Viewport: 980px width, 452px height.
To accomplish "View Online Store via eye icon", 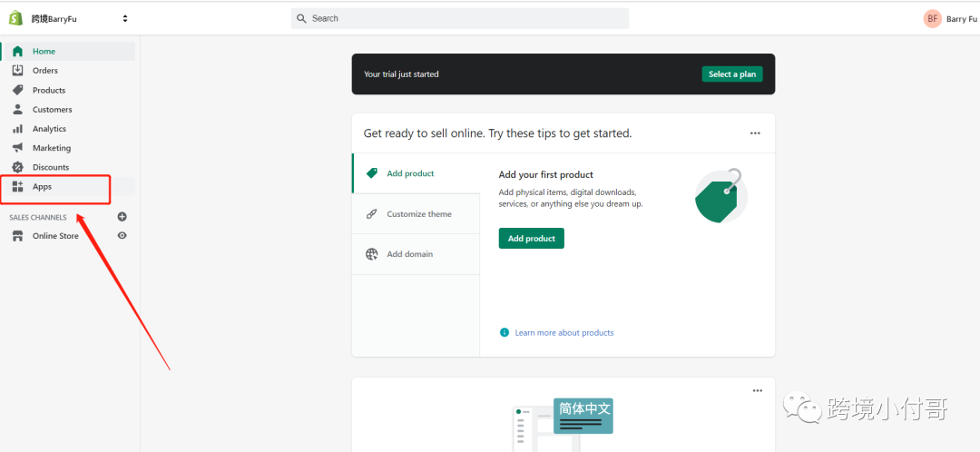I will point(122,236).
